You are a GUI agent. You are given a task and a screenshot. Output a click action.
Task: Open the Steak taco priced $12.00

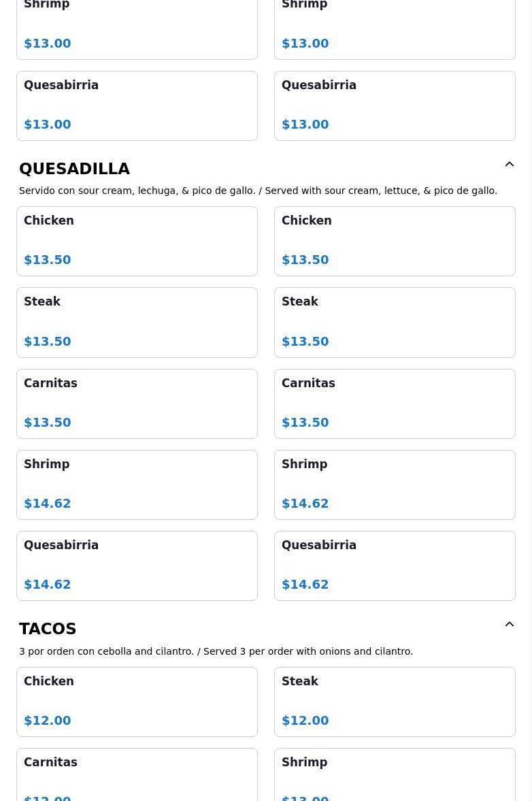[395, 702]
